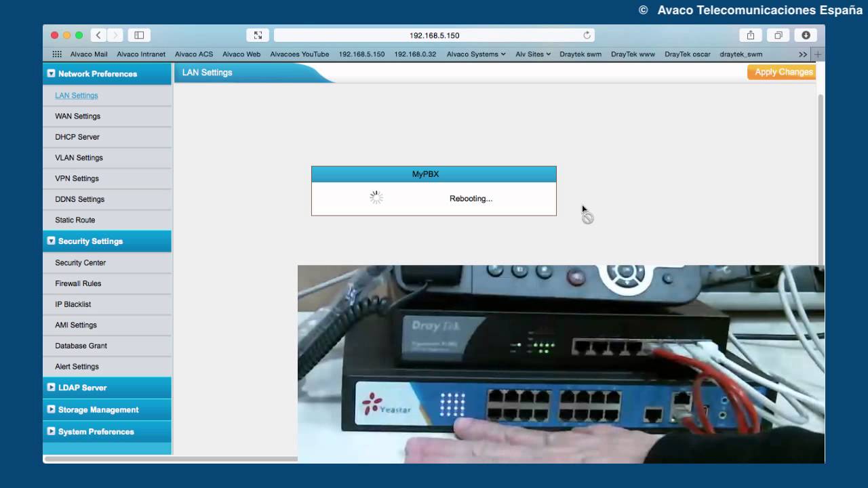Reload the page with the refresh icon
This screenshot has height=488, width=868.
(587, 35)
